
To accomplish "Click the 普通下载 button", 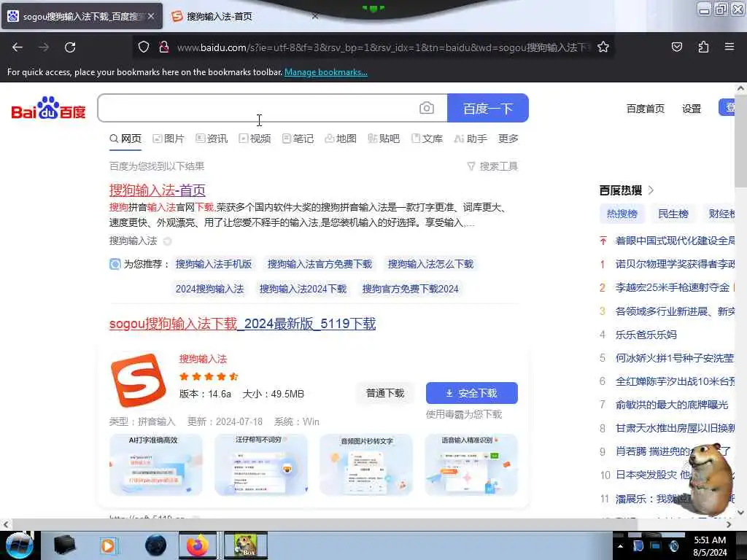I will click(x=385, y=393).
